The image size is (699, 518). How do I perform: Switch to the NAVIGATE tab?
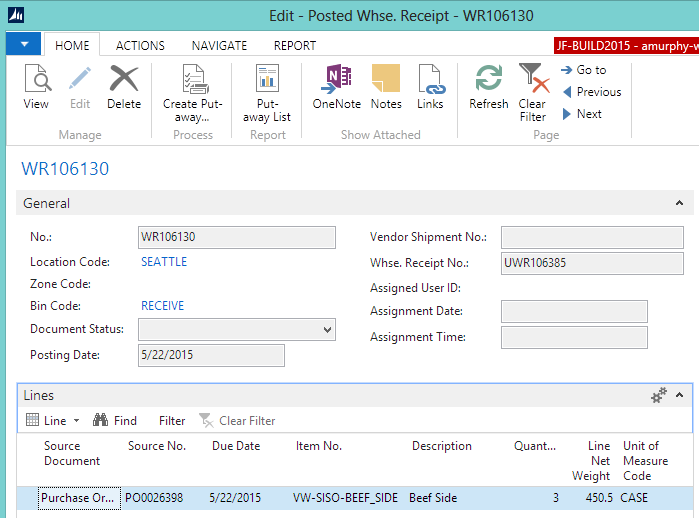[x=219, y=45]
